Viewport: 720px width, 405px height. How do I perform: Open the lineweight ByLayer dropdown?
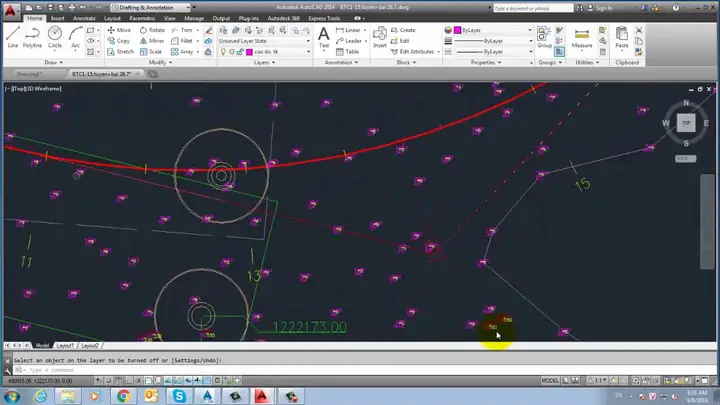click(x=493, y=41)
